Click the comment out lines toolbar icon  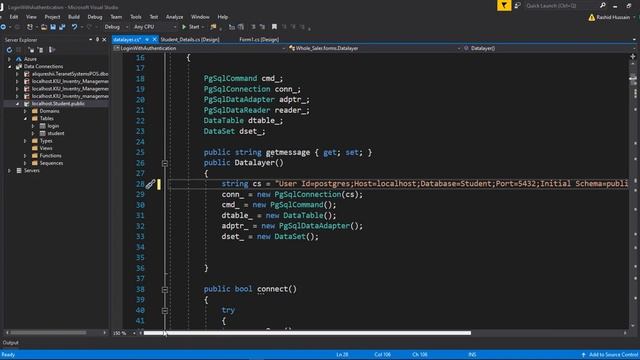[253, 27]
